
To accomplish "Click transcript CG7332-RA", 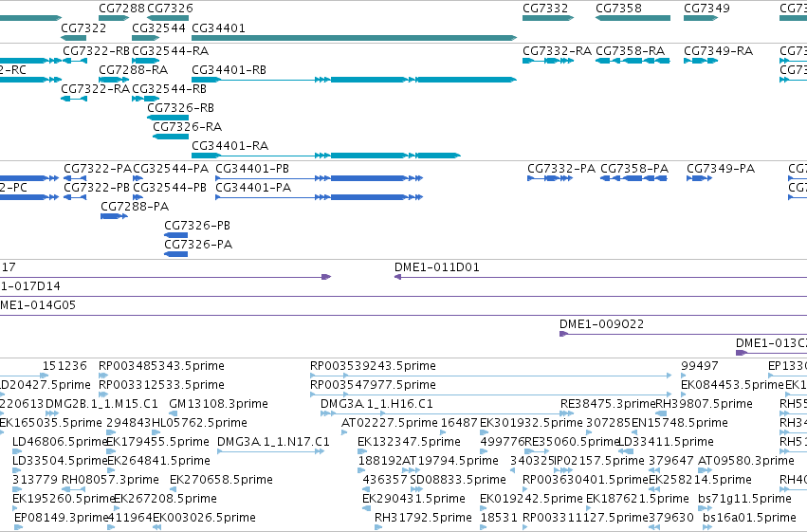I will coord(547,61).
